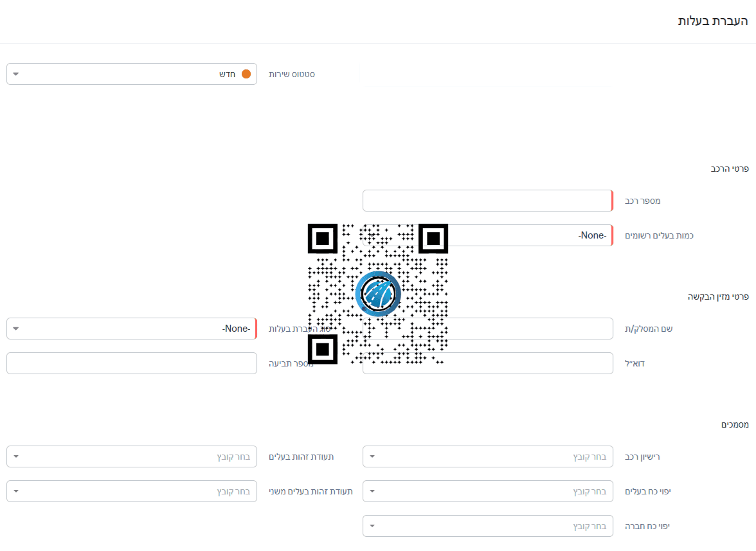Open the יפוי כח חברה file chooser dropdown
The height and width of the screenshot is (551, 756).
[487, 526]
